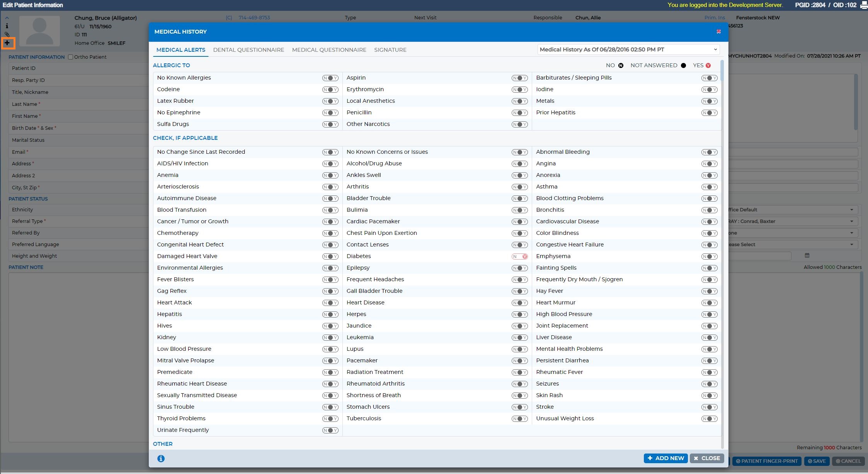The image size is (868, 474).
Task: Click the patient photo placeholder
Action: (x=40, y=31)
